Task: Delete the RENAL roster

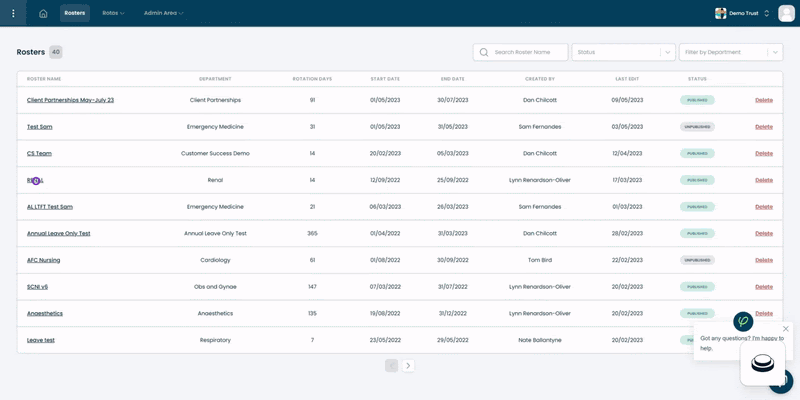Action: (x=764, y=180)
